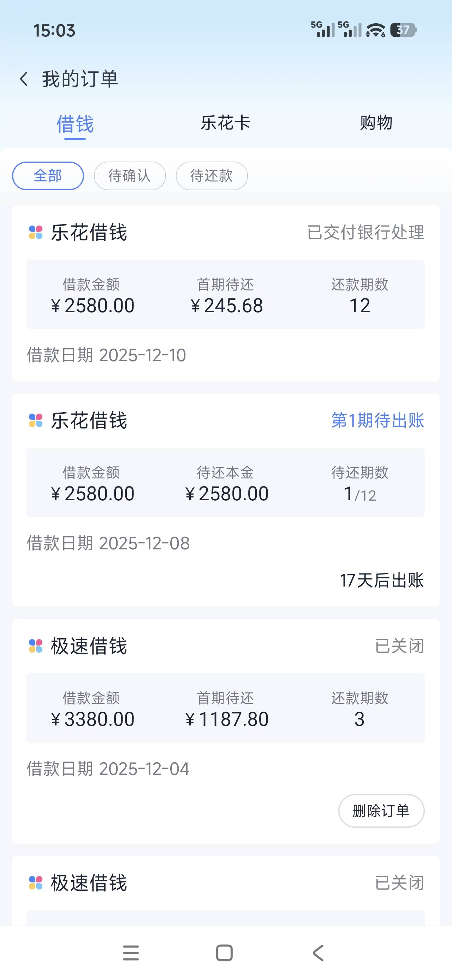Screen dimensions: 452x980
Task: Tap the 删除订单 button
Action: point(381,811)
